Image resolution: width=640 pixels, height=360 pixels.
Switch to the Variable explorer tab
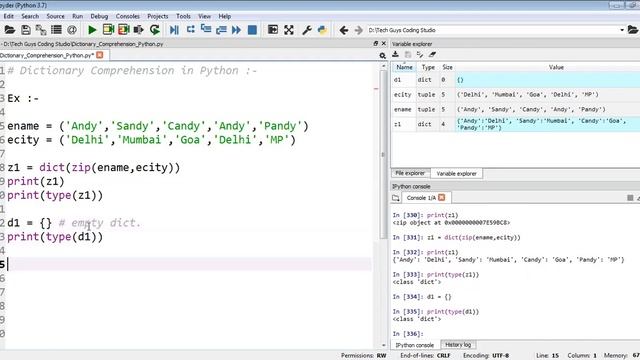[x=456, y=173]
